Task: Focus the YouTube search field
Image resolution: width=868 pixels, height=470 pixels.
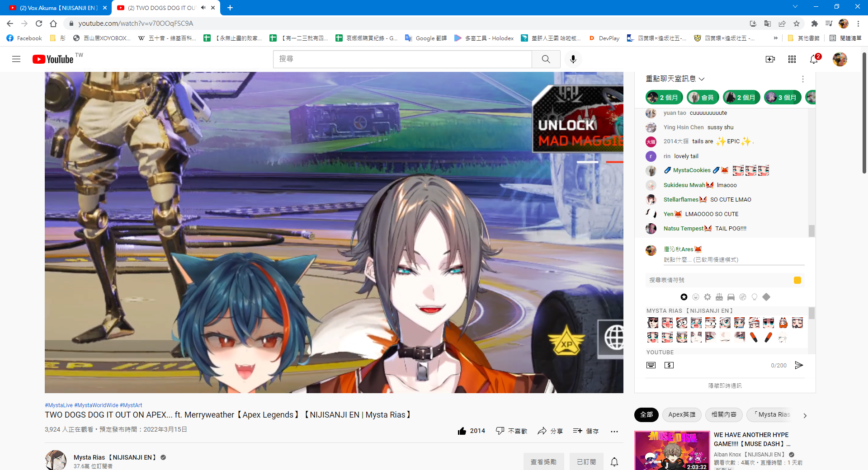Action: pyautogui.click(x=402, y=59)
